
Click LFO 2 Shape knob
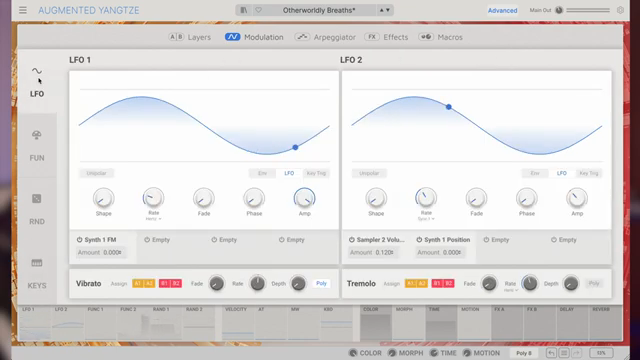point(376,198)
